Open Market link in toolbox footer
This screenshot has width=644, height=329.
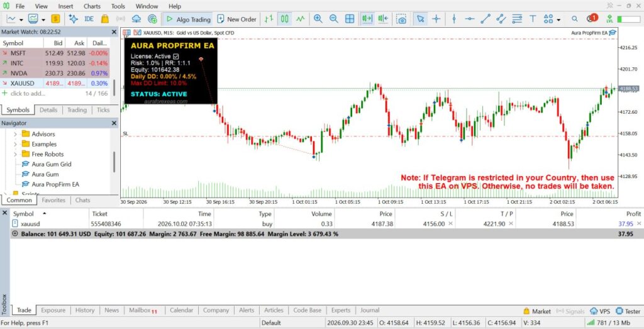(x=537, y=311)
